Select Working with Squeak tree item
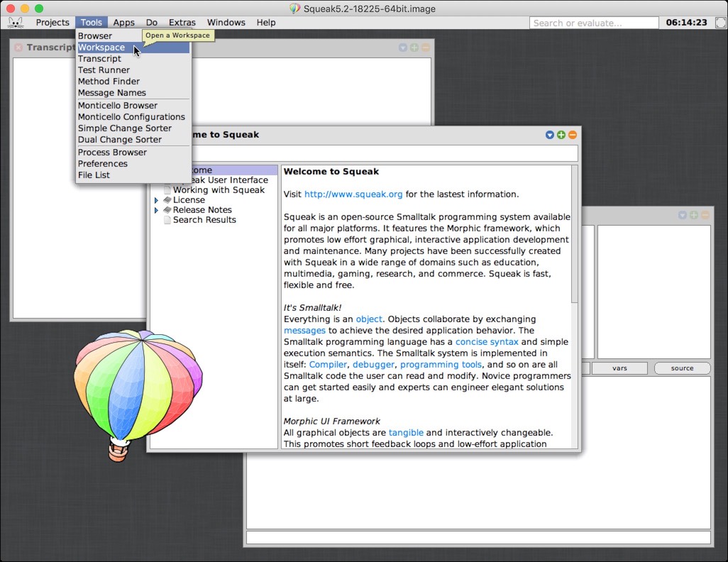 coord(219,190)
